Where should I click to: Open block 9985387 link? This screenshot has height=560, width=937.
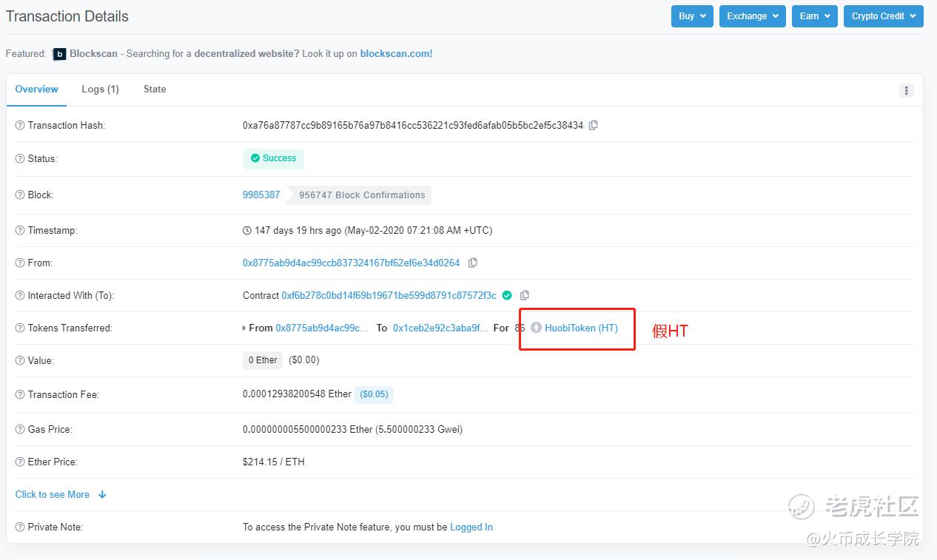click(261, 195)
